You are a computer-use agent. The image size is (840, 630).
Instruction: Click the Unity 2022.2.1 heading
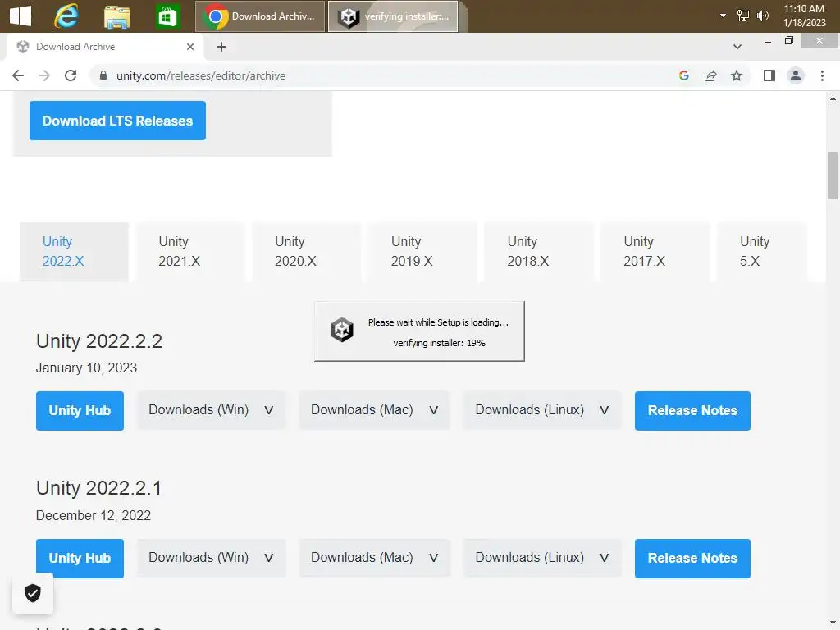click(98, 488)
